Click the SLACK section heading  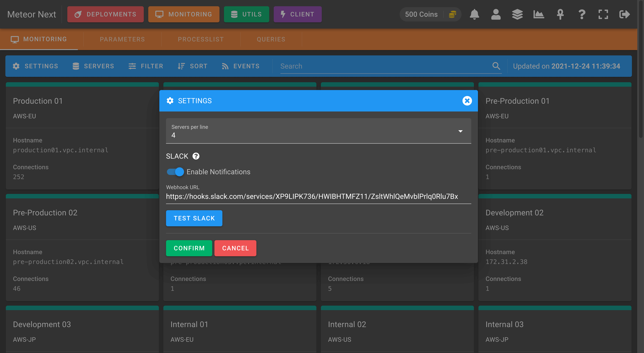177,156
